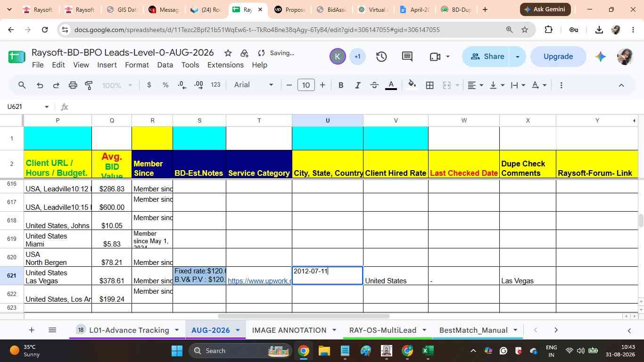The image size is (644, 362).
Task: Expand the Share options arrow
Action: click(517, 57)
